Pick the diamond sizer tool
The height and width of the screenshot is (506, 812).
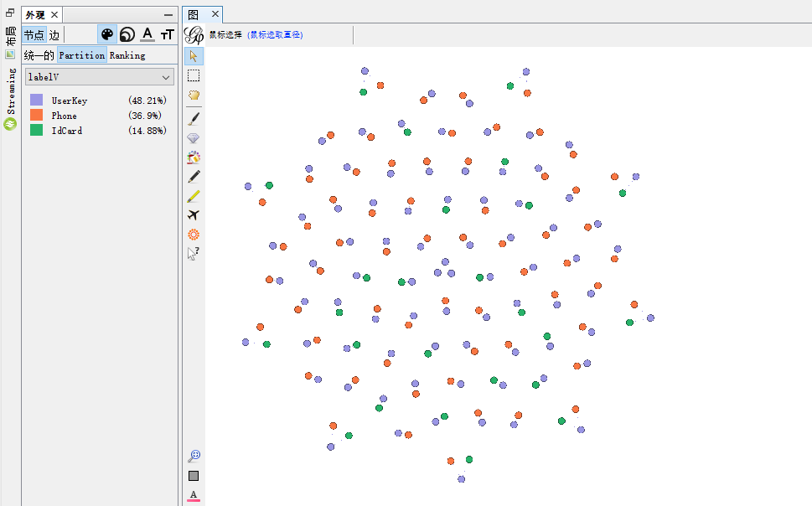194,138
